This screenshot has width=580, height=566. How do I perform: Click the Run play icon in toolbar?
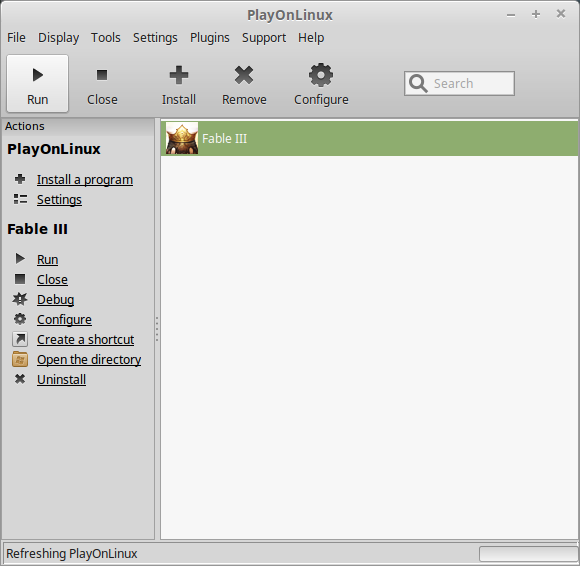pos(37,75)
